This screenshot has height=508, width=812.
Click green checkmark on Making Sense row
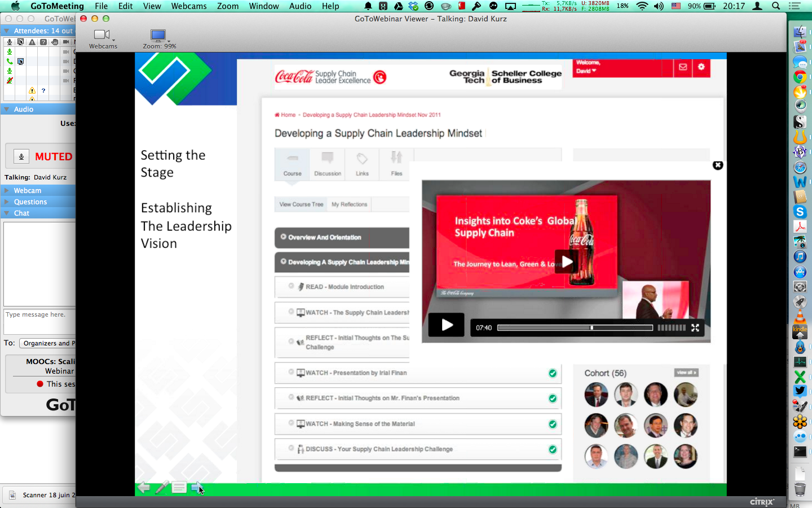[x=553, y=424]
